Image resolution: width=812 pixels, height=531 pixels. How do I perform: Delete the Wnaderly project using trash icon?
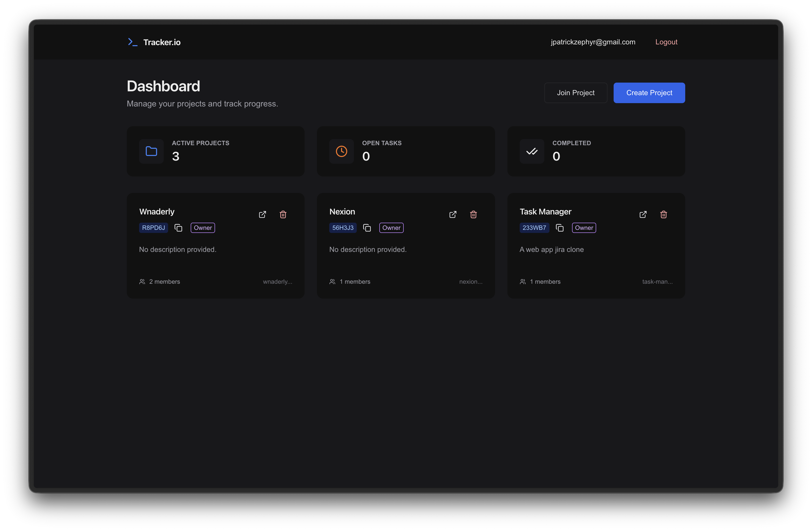click(x=283, y=214)
